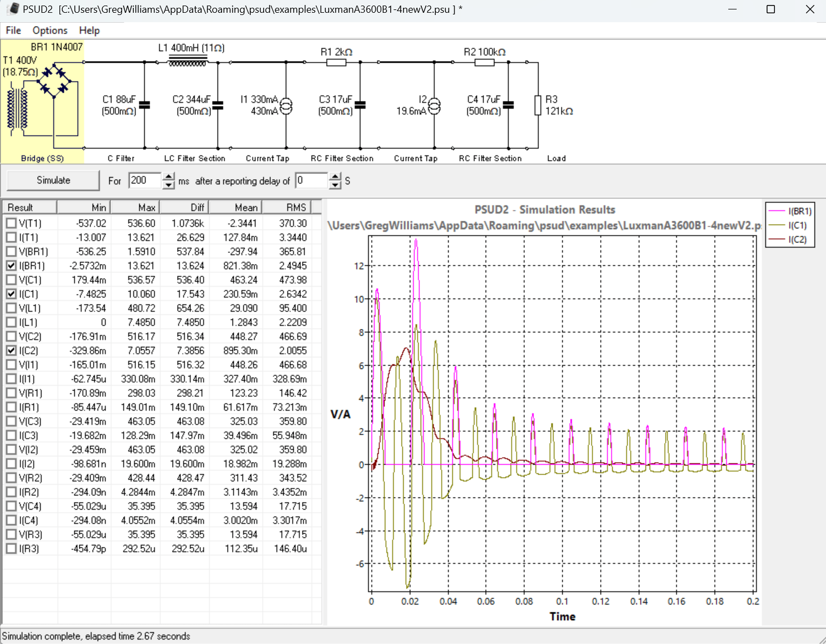Open the File menu
The width and height of the screenshot is (826, 644).
tap(13, 31)
